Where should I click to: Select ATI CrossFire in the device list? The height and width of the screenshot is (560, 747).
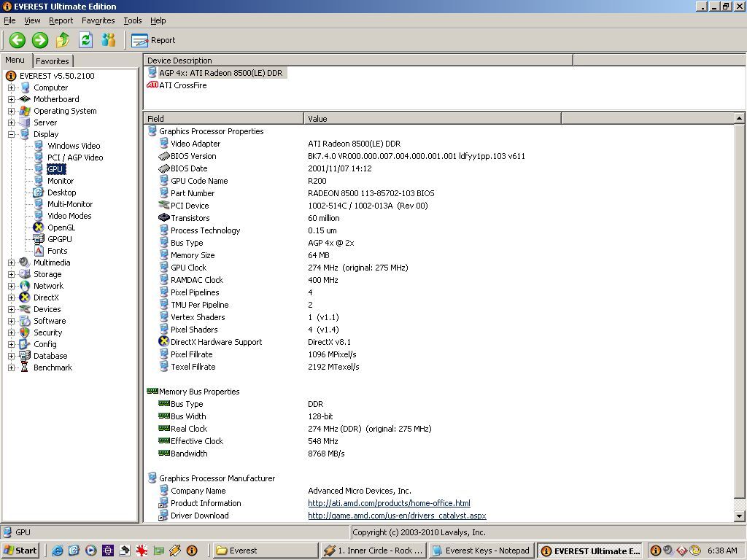182,85
